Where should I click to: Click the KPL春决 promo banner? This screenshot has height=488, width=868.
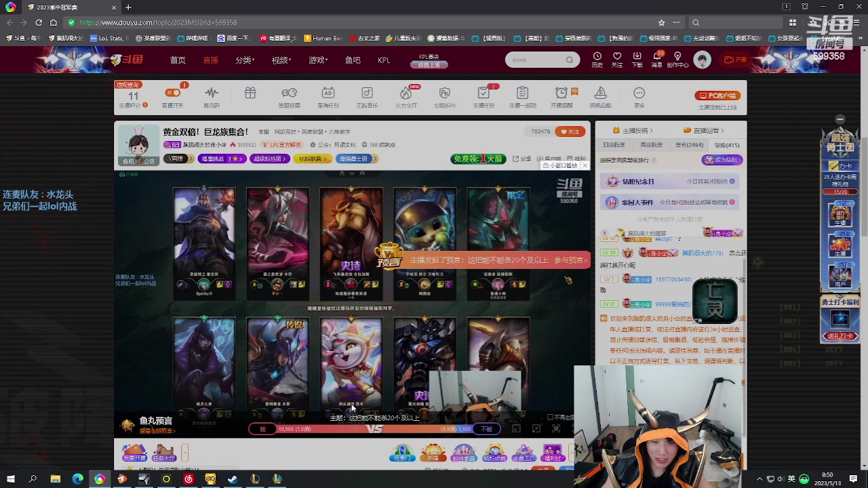429,61
